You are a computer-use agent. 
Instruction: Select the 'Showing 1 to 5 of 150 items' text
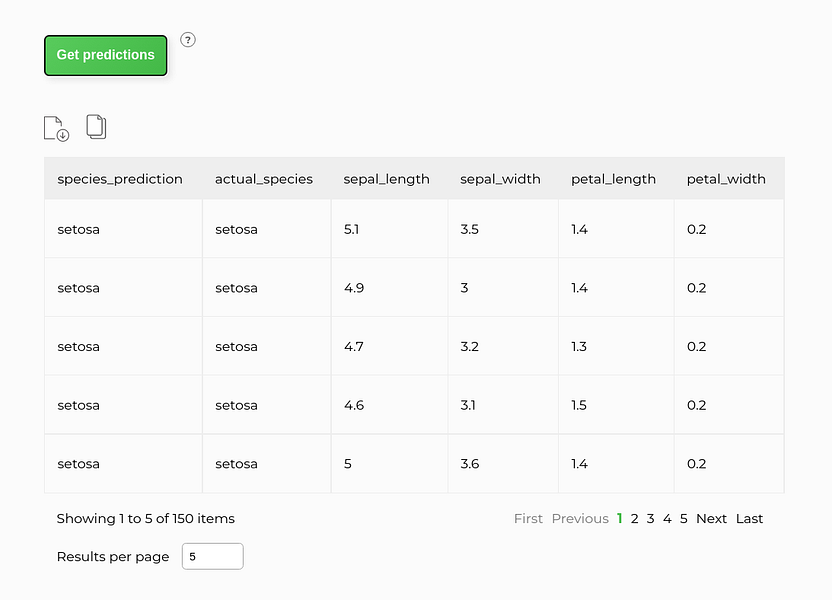tap(146, 519)
